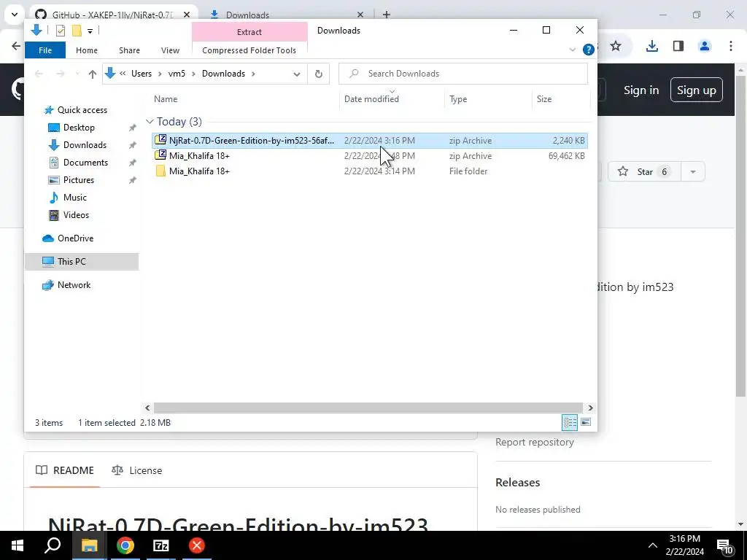Open Chrome downloads toolbar icon
This screenshot has height=560, width=747.
pos(651,46)
